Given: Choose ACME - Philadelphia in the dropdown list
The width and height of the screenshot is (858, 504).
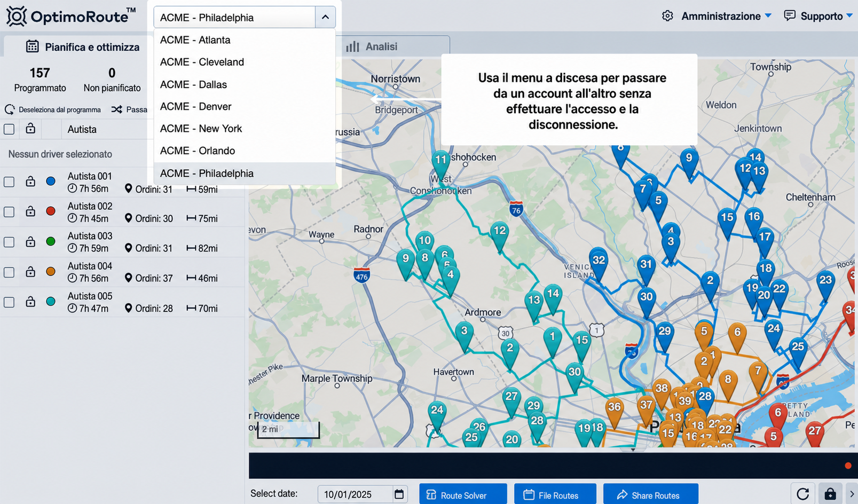Looking at the screenshot, I should (245, 174).
